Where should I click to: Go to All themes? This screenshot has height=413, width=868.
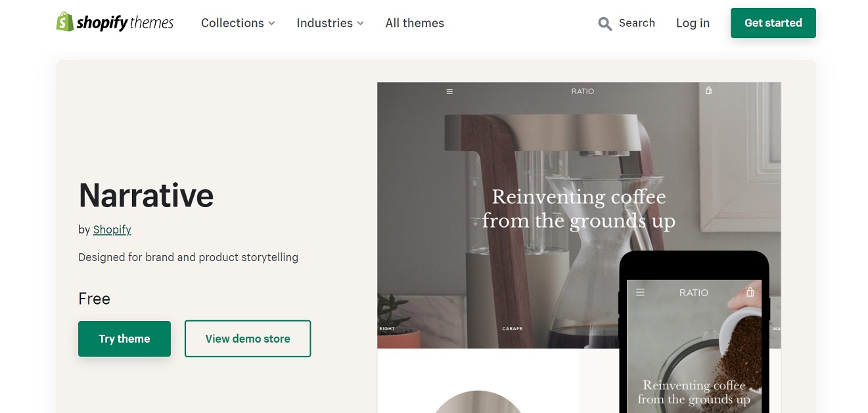tap(415, 23)
